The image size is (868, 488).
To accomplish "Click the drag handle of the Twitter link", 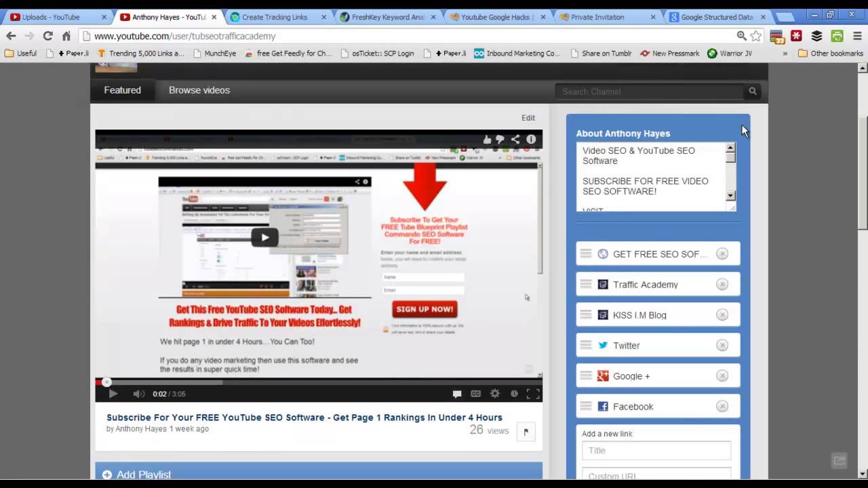I will (x=586, y=345).
